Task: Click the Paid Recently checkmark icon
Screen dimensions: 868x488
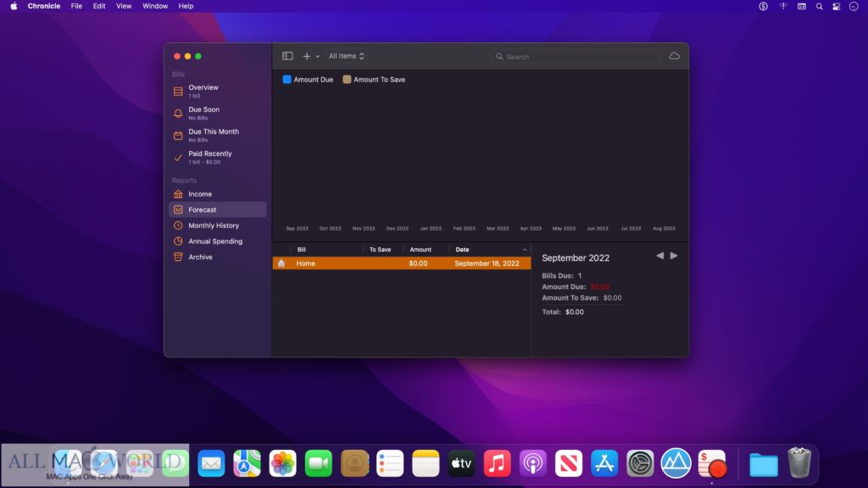Action: 178,158
